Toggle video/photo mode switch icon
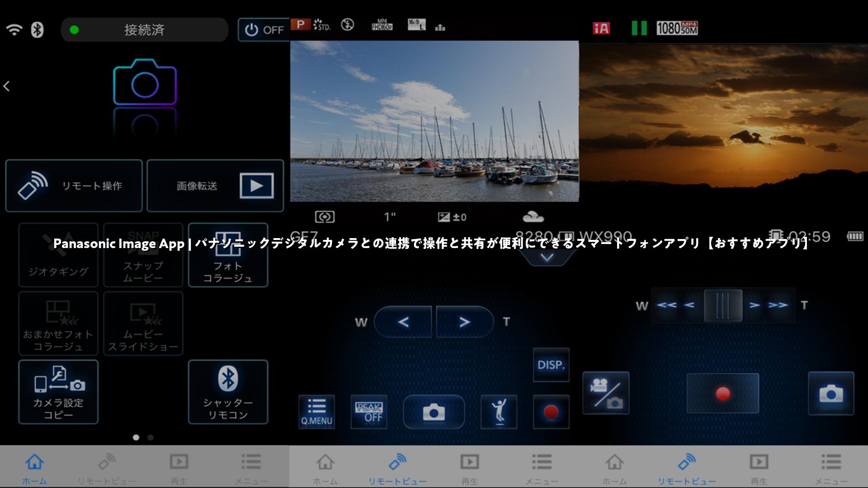The width and height of the screenshot is (868, 488). tap(606, 393)
